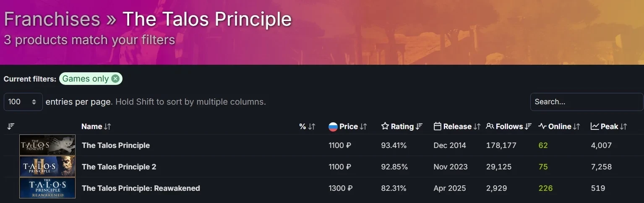Open the entries per page dropdown

point(23,102)
